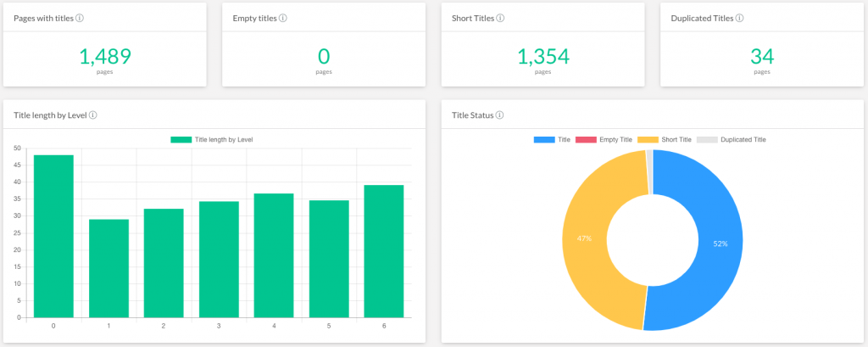Toggle the Empty Title legend red swatch
This screenshot has width=868, height=347.
click(x=586, y=140)
